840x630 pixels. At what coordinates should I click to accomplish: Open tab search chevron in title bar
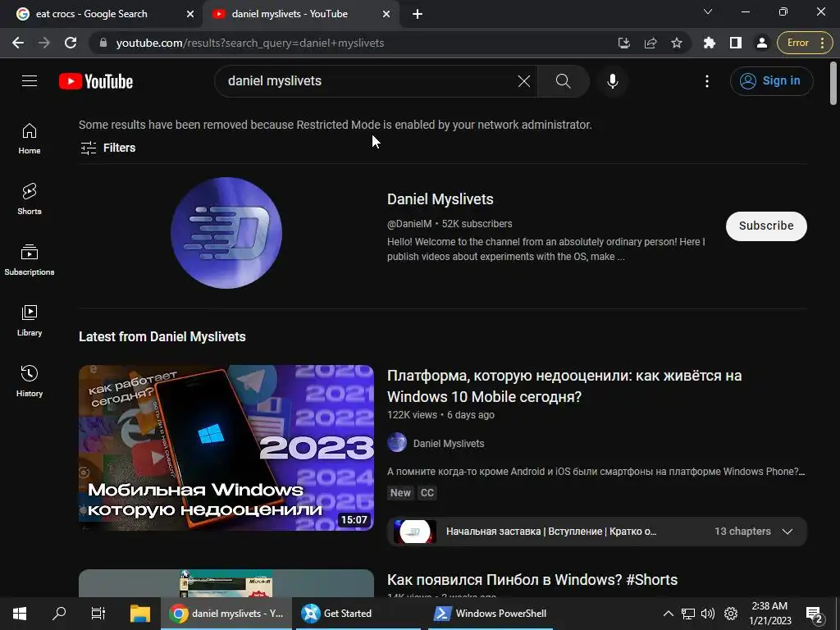pyautogui.click(x=708, y=11)
